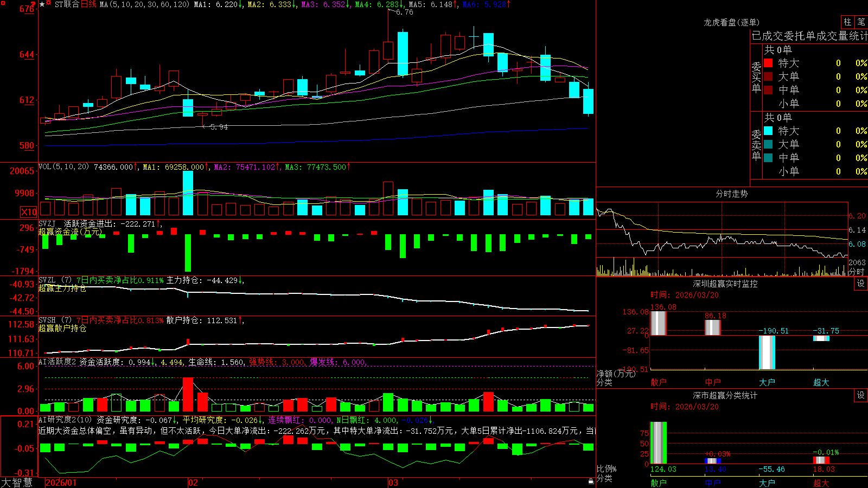Click the 散户 136.08 bar in 实时监控
The width and height of the screenshot is (868, 488).
659,323
